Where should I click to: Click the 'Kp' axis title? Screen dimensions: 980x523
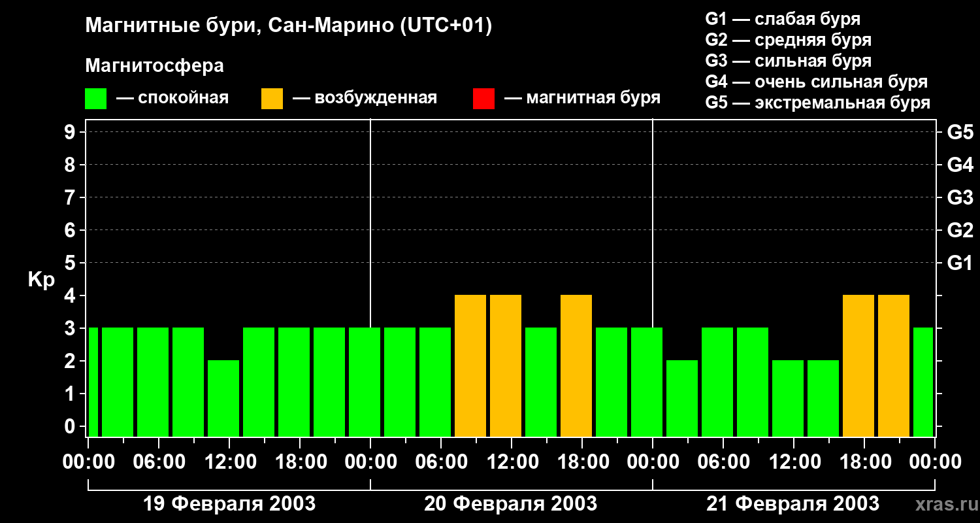click(x=41, y=279)
